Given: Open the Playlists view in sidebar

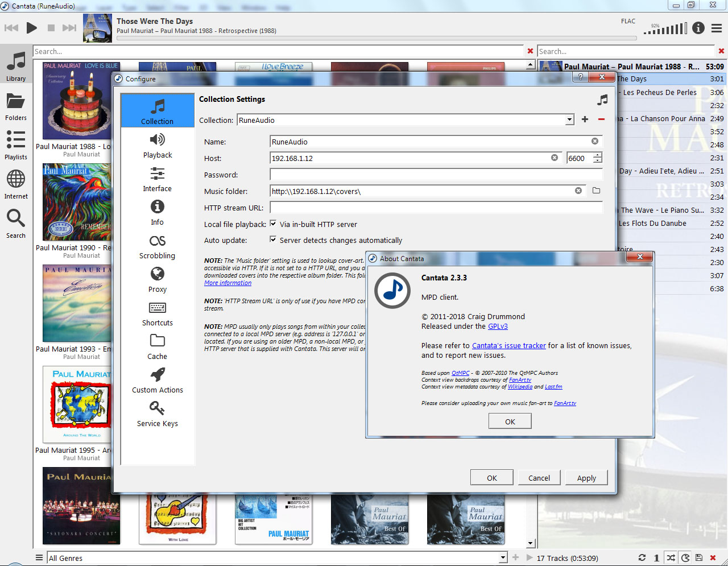Looking at the screenshot, I should pos(16,146).
